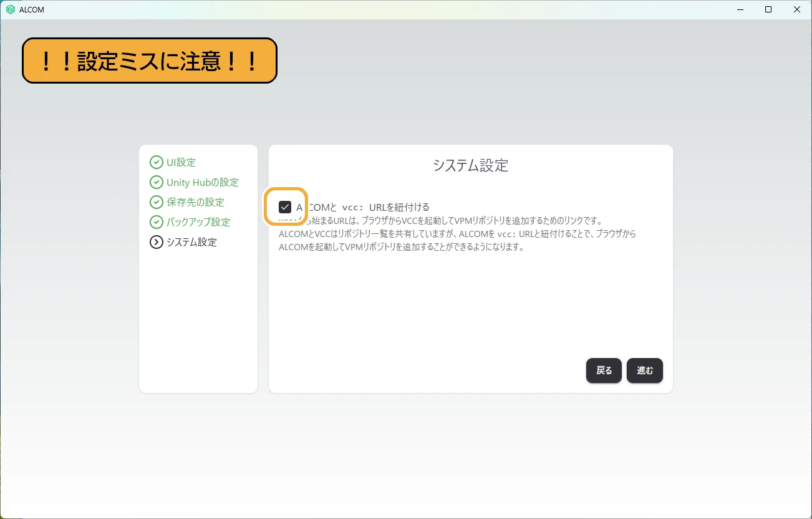Click the システム設定 heading in the main panel
The width and height of the screenshot is (812, 519).
[x=471, y=165]
